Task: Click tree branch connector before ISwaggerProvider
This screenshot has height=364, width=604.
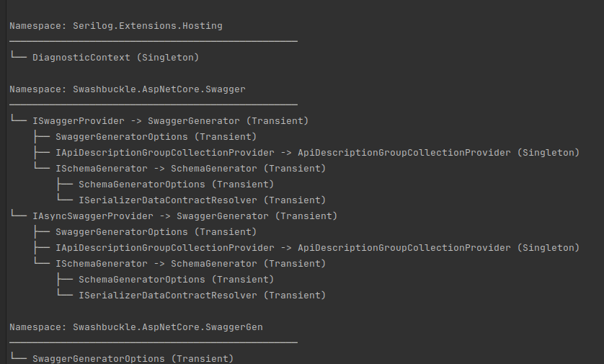Action: [18, 119]
